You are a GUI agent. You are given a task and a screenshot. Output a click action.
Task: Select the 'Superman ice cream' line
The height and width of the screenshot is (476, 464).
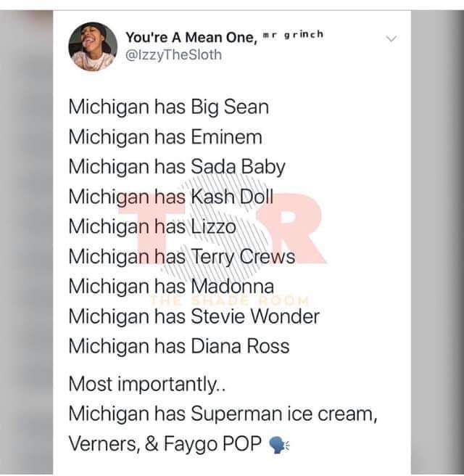[x=223, y=414]
